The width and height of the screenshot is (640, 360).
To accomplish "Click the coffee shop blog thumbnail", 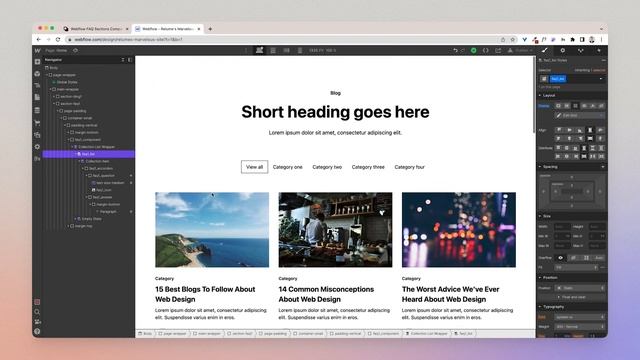I will coord(335,230).
